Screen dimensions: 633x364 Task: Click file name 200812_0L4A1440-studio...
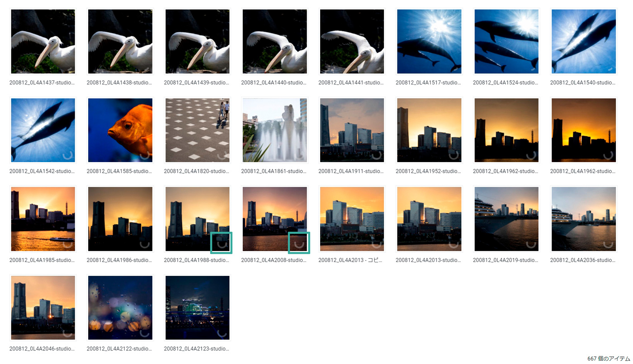click(274, 83)
